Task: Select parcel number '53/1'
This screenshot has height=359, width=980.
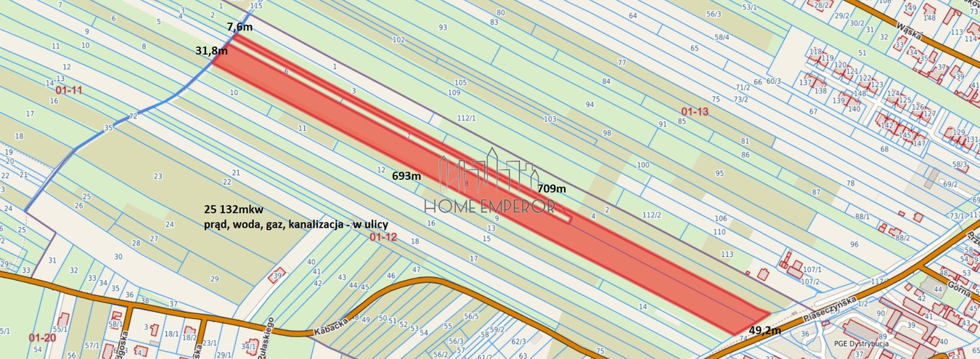Action: tap(750, 7)
